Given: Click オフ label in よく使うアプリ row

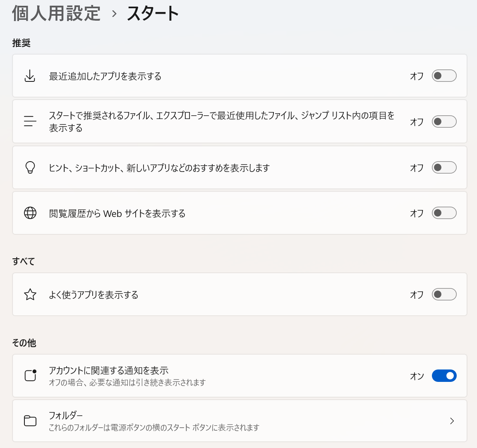Looking at the screenshot, I should pyautogui.click(x=417, y=295).
